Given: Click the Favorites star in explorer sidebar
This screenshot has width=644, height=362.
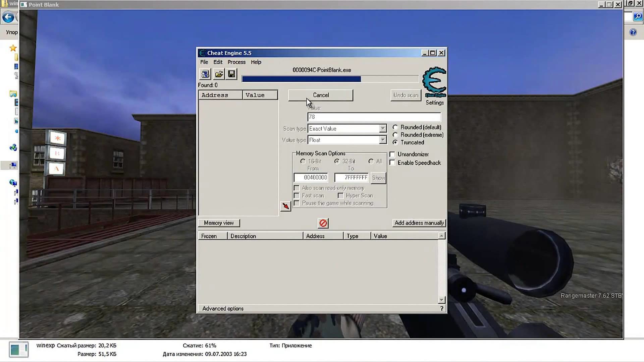Looking at the screenshot, I should pos(13,48).
